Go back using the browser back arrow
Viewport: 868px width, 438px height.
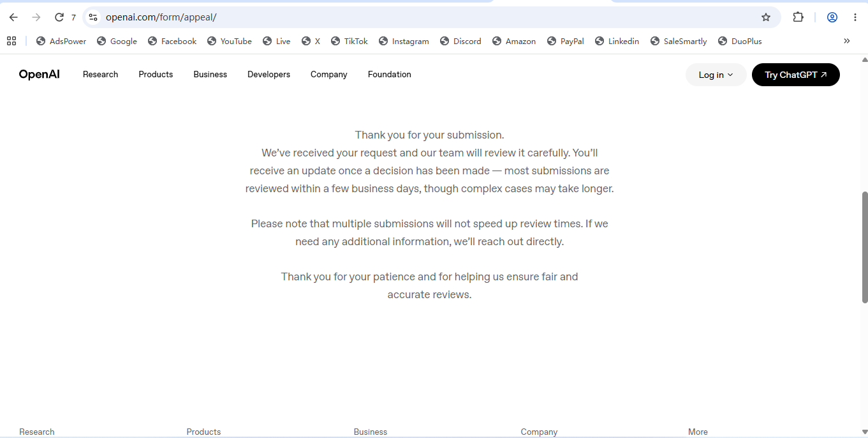coord(13,17)
